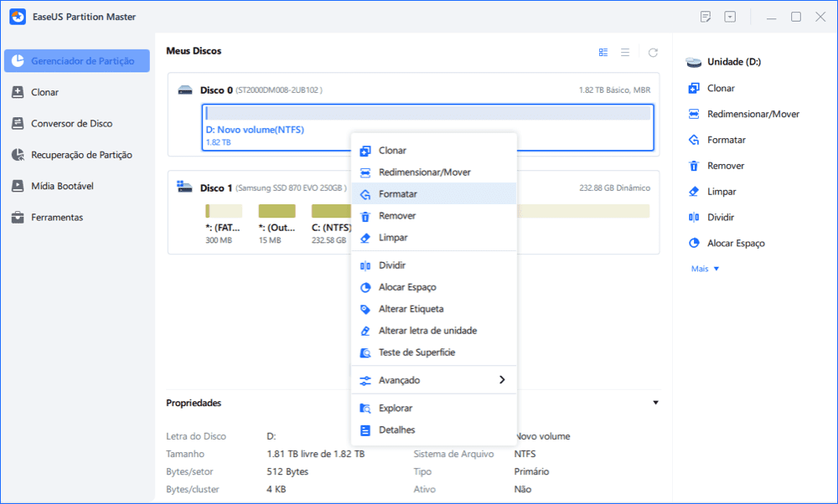Click Clonar in the right panel
This screenshot has height=504, width=838.
[711, 88]
